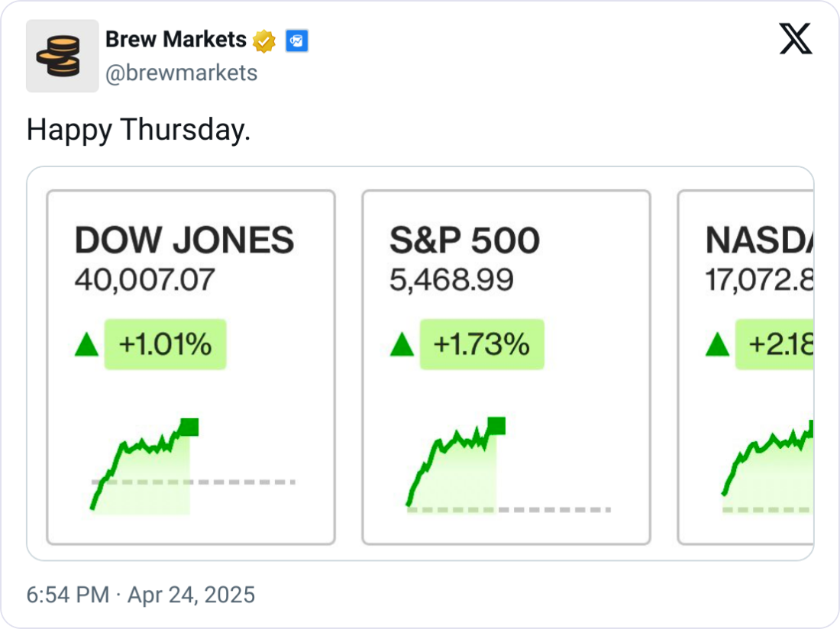Click the green end marker on the Dow chart

pyautogui.click(x=189, y=427)
